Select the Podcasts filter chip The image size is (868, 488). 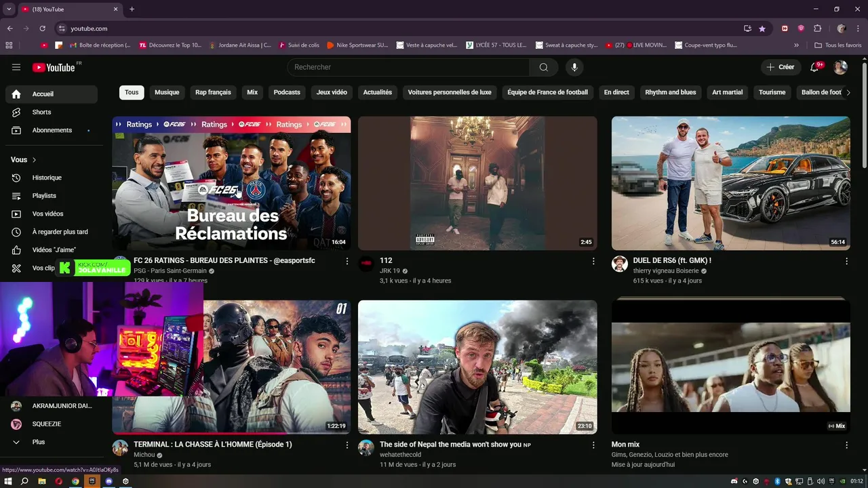[x=287, y=92]
